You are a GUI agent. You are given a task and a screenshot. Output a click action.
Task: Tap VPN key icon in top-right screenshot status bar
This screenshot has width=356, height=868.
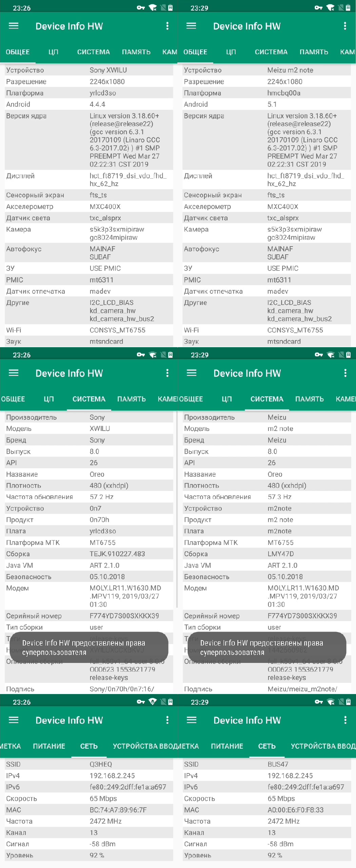coord(318,7)
